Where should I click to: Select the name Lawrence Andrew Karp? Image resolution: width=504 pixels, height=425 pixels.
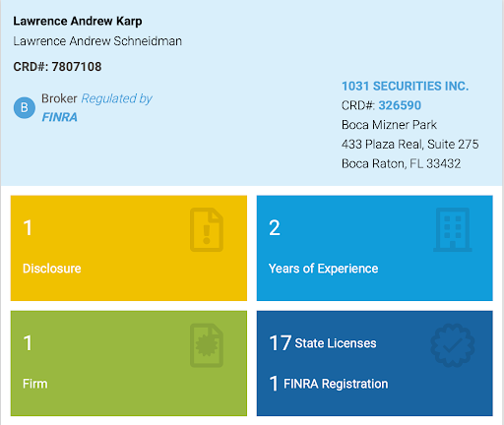[78, 21]
